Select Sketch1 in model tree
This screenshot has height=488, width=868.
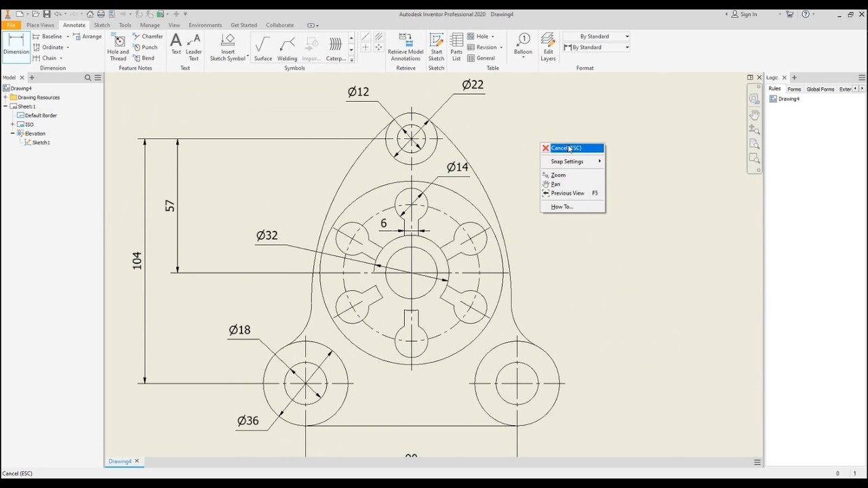37,143
